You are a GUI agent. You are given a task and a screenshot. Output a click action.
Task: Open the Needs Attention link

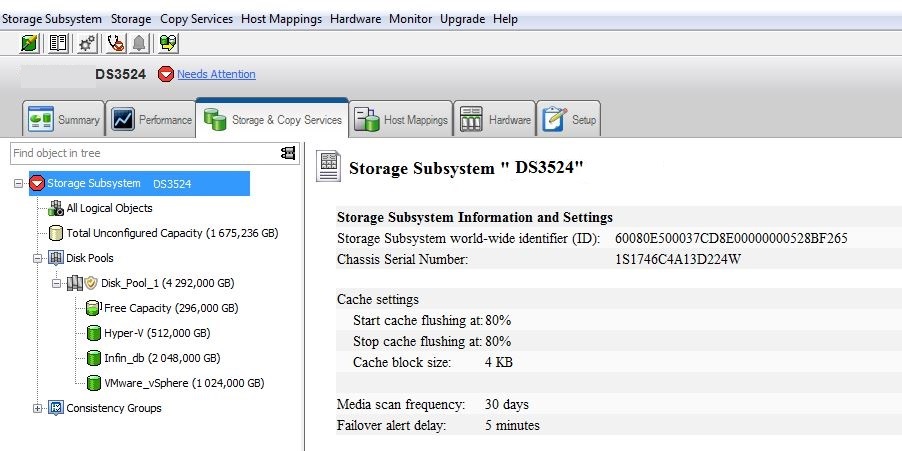point(216,74)
